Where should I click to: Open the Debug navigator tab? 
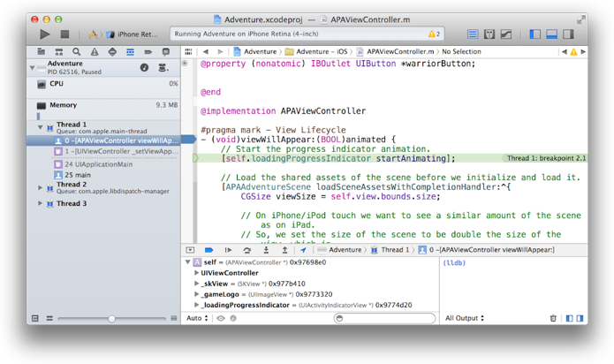click(130, 51)
